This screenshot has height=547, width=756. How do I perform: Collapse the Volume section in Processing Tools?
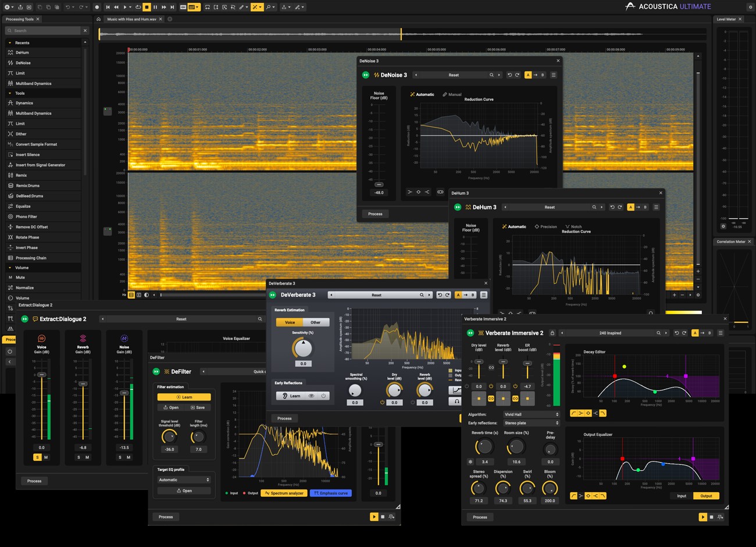[x=10, y=268]
